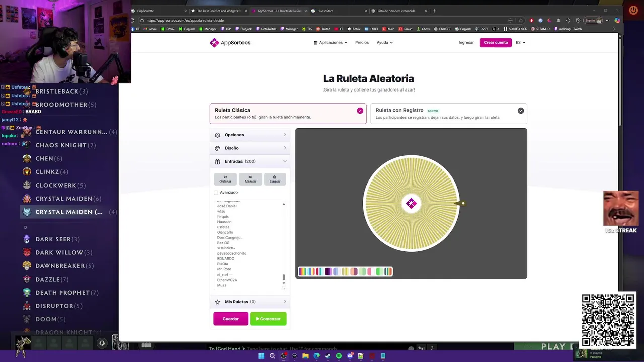
Task: Choose the green color palette
Action: (379, 271)
